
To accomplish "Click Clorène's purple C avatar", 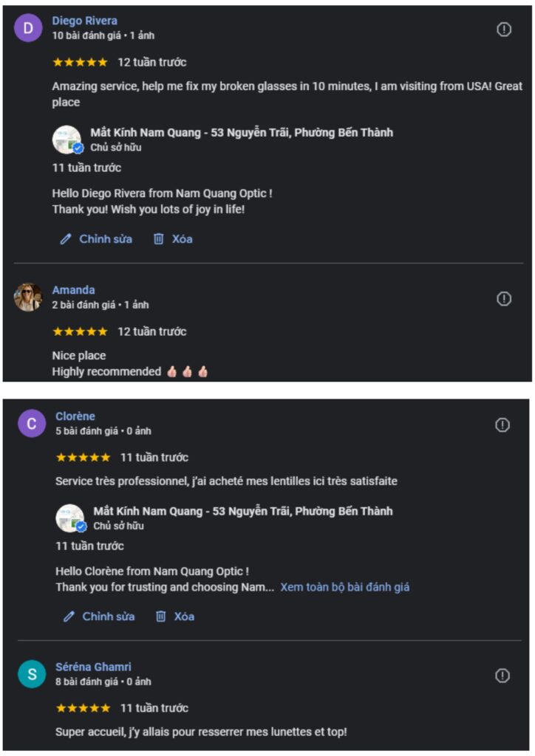I will (x=32, y=424).
